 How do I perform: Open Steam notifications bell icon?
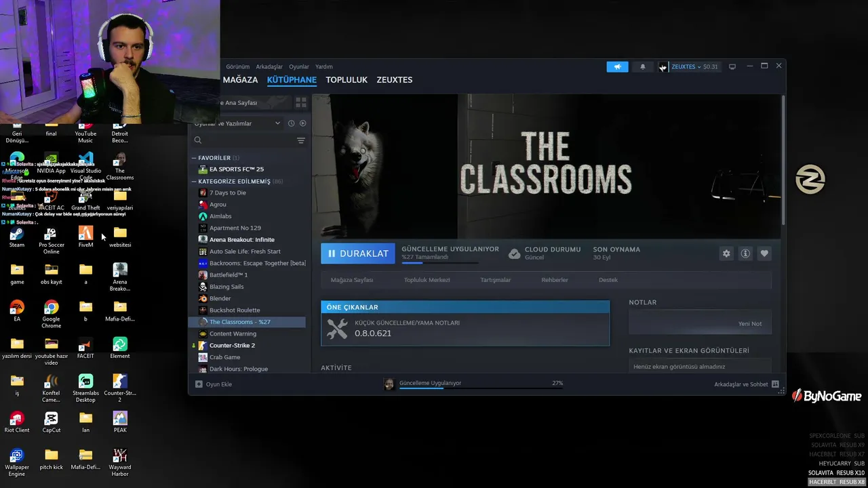point(643,66)
